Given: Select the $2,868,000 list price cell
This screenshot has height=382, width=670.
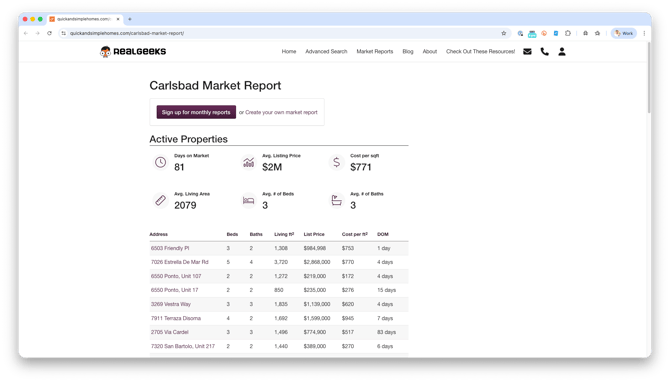Looking at the screenshot, I should pyautogui.click(x=317, y=262).
